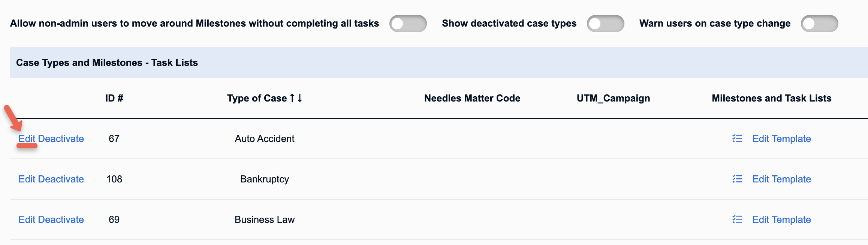Open Edit Template for Business Law
Viewport: 868px width, 245px height.
[782, 220]
